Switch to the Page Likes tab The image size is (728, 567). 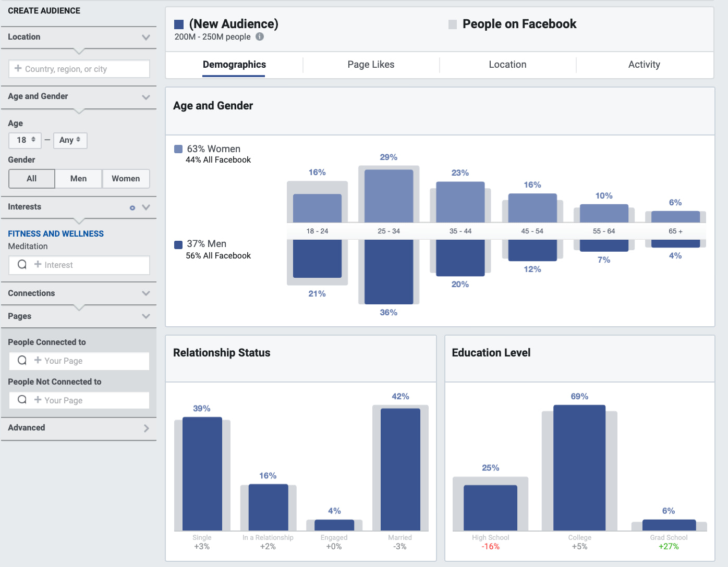(371, 65)
